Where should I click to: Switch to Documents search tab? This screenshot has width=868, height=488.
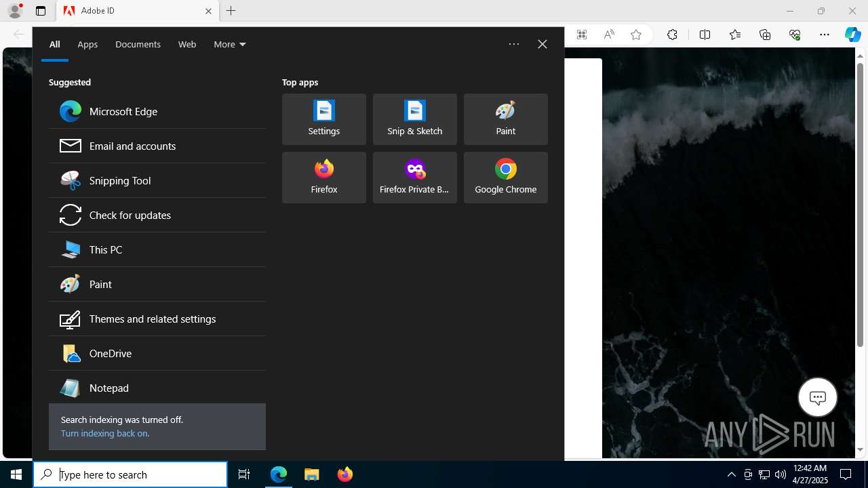click(x=138, y=45)
